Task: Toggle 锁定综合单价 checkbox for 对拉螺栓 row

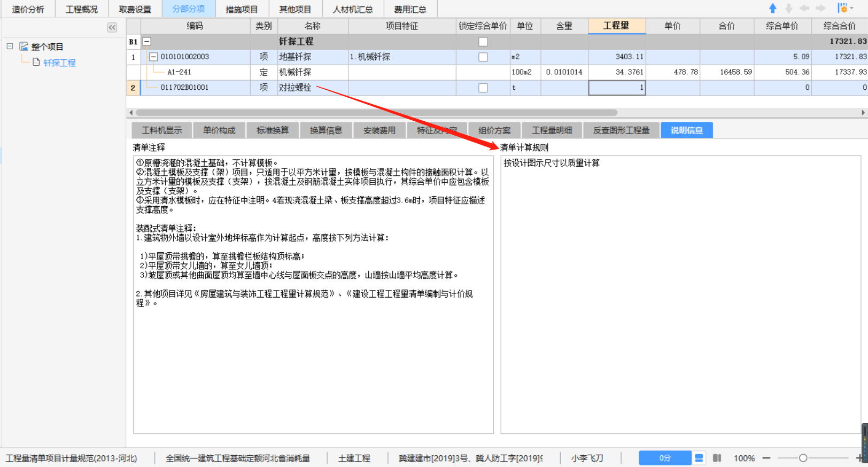Action: coord(483,88)
